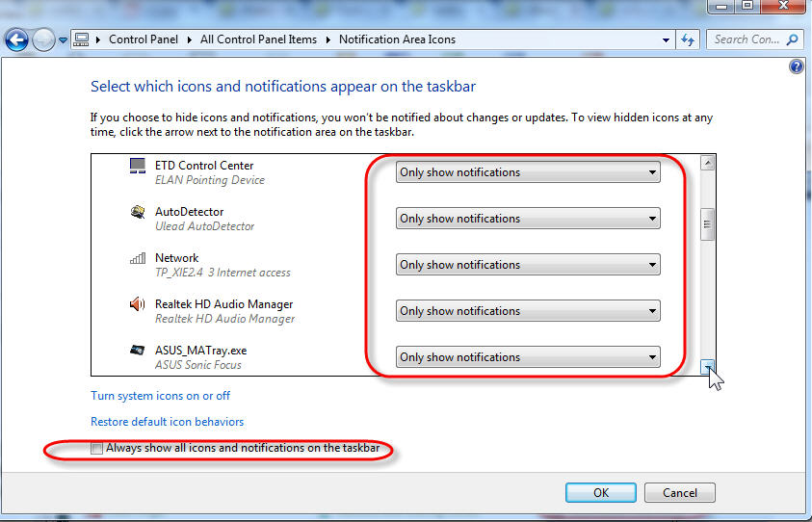Click the computer icon in address bar

click(x=81, y=39)
